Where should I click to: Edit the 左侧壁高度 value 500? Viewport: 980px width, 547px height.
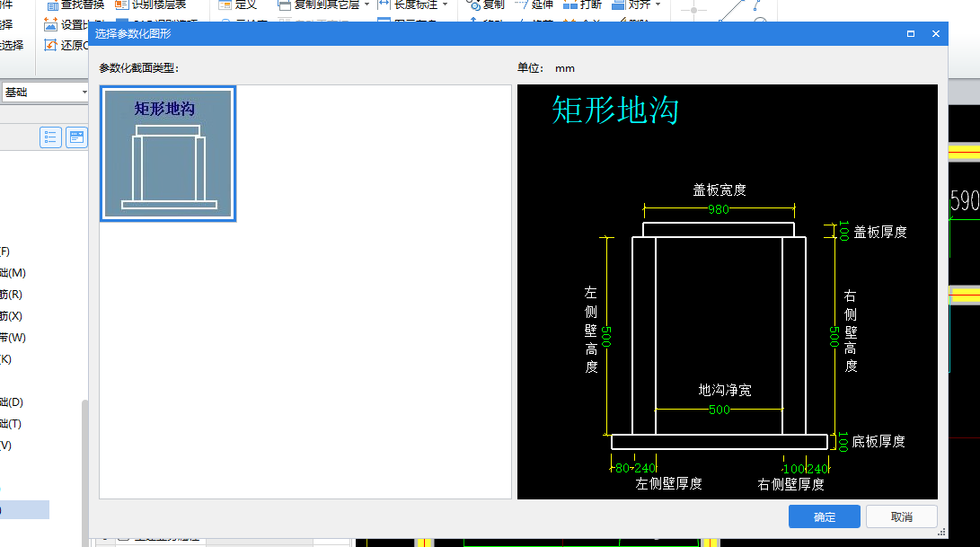[x=606, y=336]
